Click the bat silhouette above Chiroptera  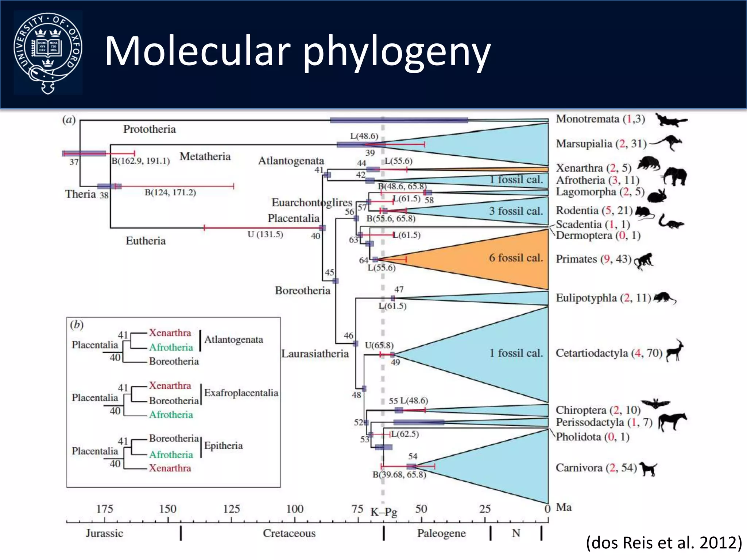pyautogui.click(x=655, y=403)
